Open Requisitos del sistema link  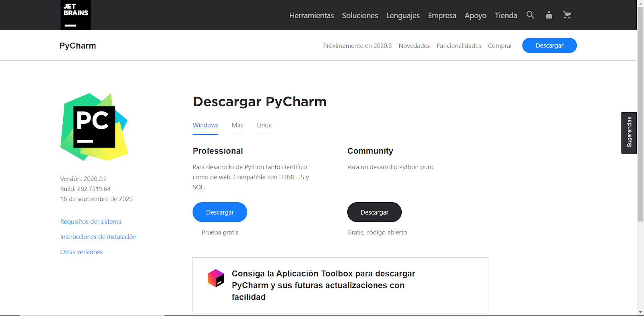click(91, 222)
